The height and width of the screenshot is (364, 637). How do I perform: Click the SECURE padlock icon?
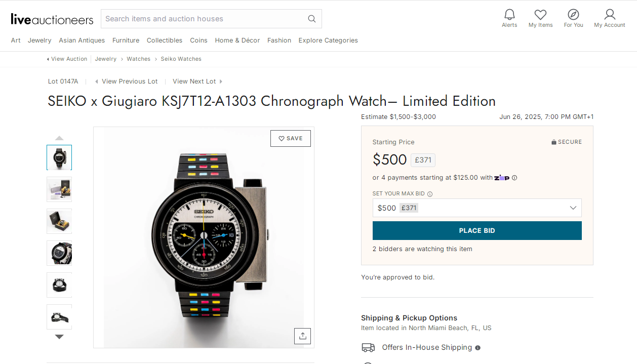click(553, 142)
